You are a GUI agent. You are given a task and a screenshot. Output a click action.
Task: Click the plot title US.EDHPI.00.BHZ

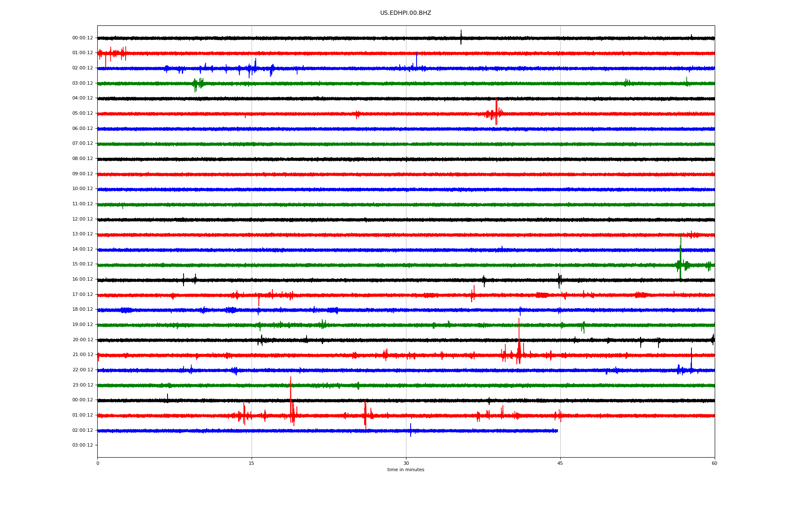point(406,13)
